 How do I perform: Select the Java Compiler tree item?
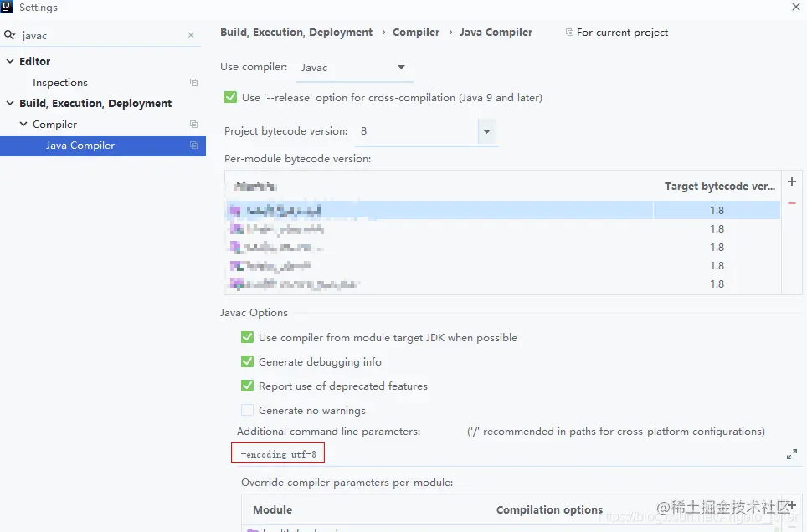pyautogui.click(x=103, y=146)
